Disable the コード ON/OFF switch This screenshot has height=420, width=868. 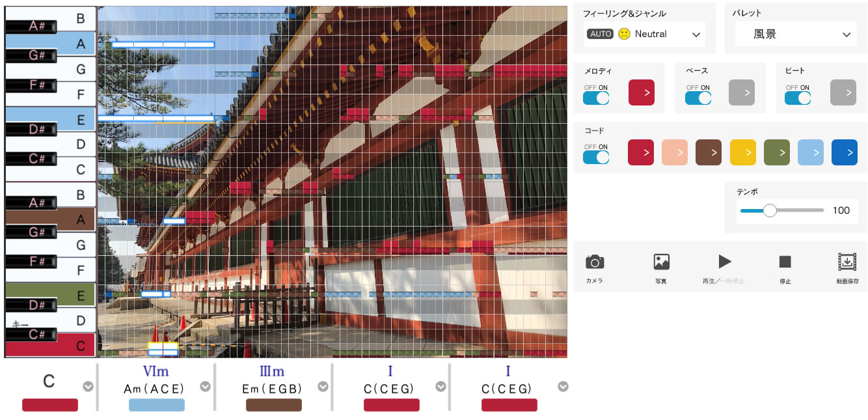(x=596, y=157)
